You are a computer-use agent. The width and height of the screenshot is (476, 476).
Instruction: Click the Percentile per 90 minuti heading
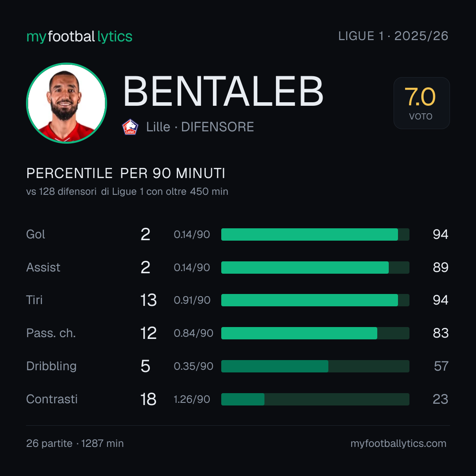tap(126, 173)
